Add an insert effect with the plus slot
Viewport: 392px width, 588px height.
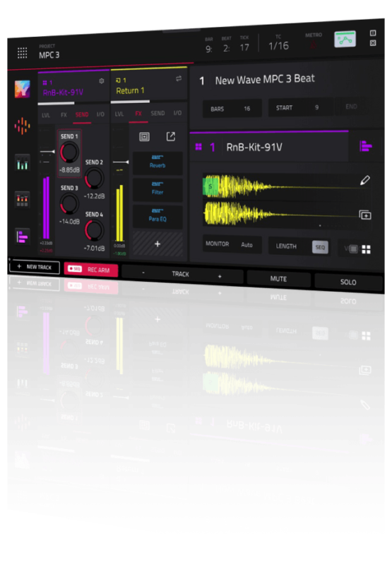158,244
